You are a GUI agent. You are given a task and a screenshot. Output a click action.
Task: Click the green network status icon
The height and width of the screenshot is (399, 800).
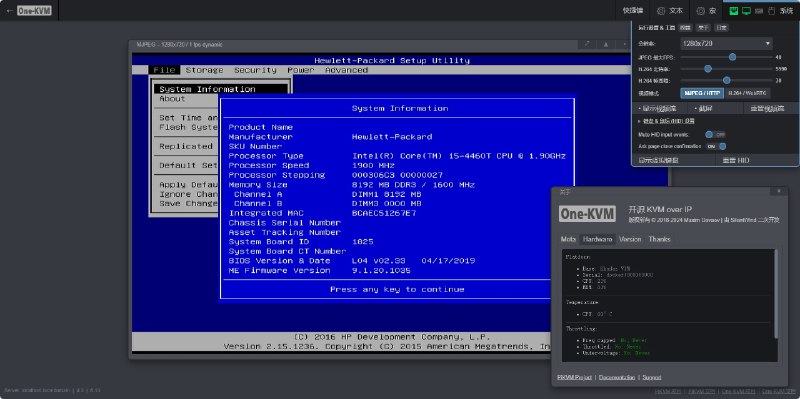tap(734, 11)
